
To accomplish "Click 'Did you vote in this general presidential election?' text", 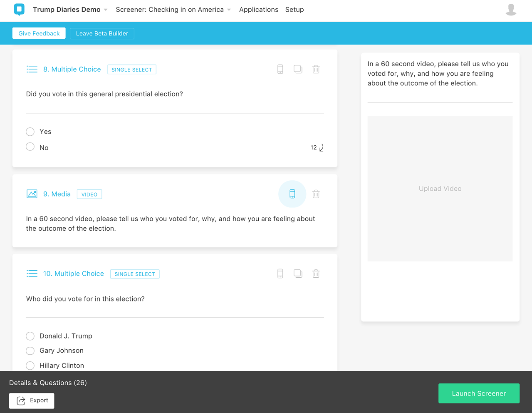I will click(x=104, y=94).
